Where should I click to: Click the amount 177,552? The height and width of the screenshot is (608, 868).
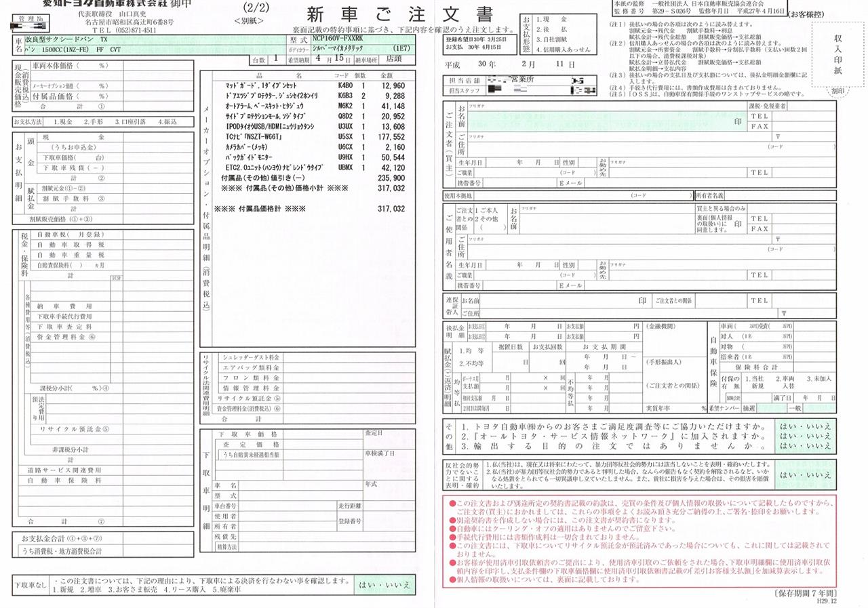(x=391, y=137)
